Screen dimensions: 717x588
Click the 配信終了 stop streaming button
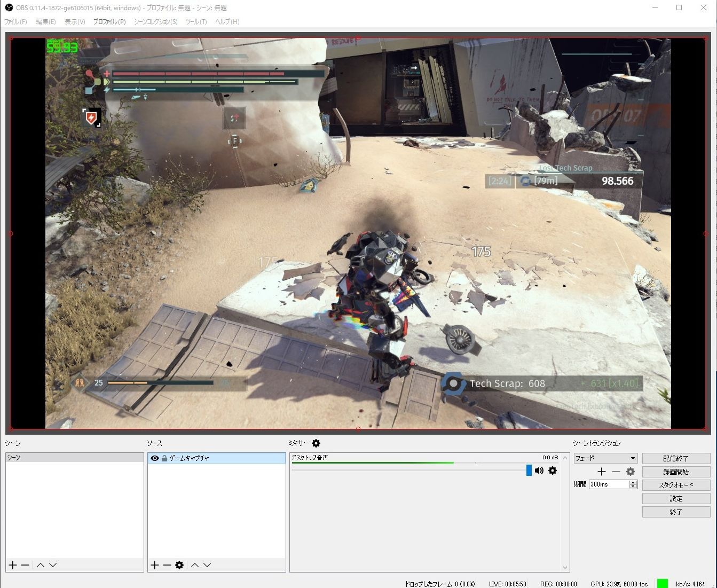(x=676, y=458)
